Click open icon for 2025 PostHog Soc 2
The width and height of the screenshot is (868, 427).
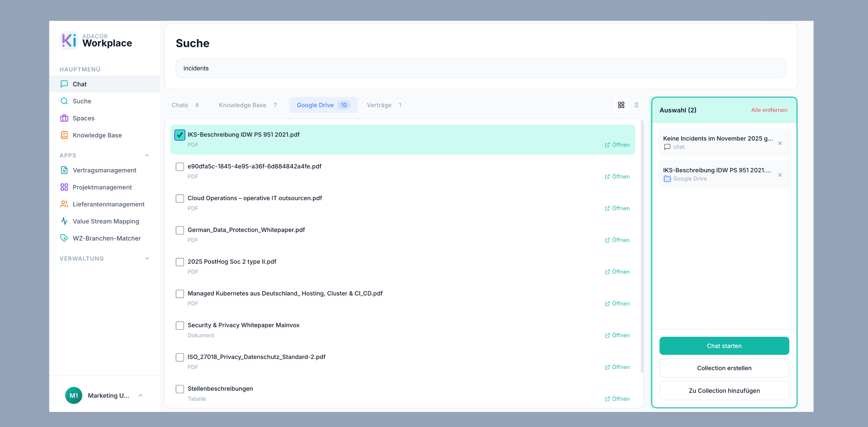click(607, 272)
